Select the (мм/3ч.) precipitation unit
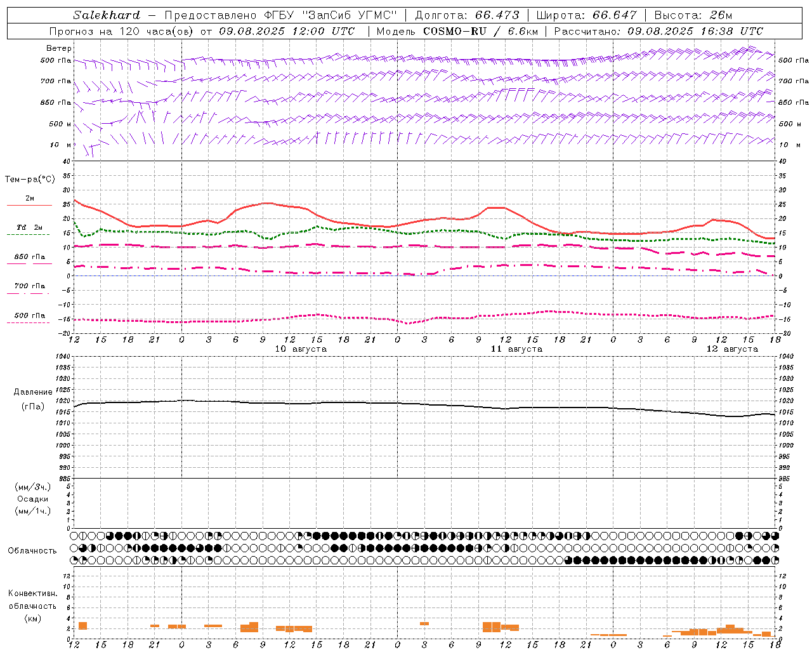Screen dimensions: 812x650 [x=33, y=487]
